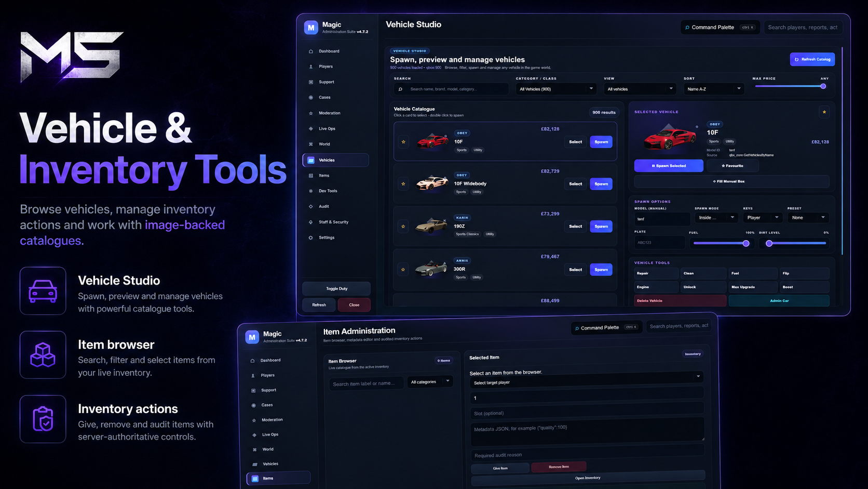Viewport: 868px width, 489px height.
Task: Open the Spawn Mode dropdown showing Inside
Action: [716, 218]
